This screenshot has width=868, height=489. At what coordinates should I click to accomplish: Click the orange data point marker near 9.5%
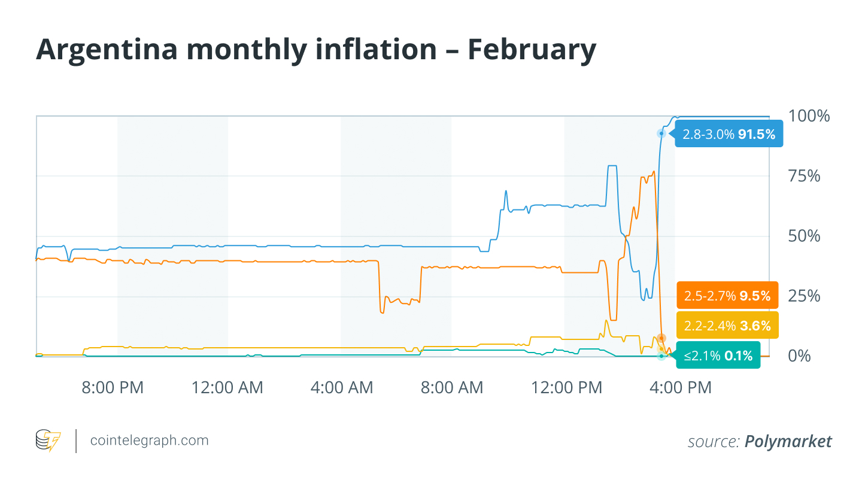pyautogui.click(x=661, y=338)
